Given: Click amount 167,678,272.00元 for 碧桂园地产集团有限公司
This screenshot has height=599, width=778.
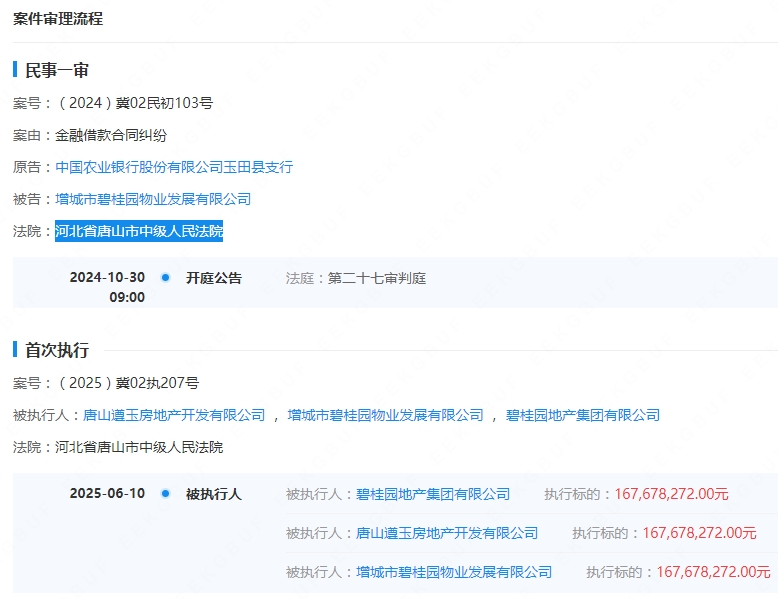Looking at the screenshot, I should (x=671, y=494).
